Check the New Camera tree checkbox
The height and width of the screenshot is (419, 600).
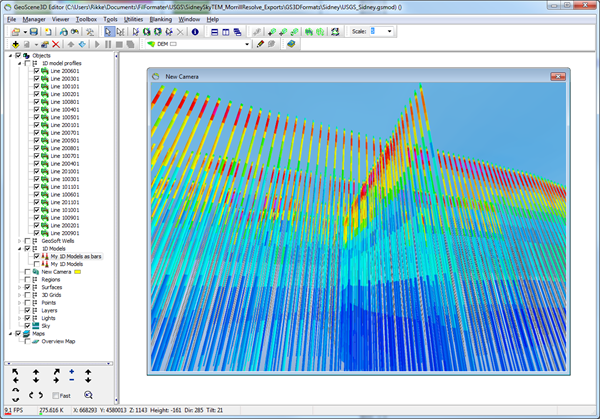pos(27,272)
